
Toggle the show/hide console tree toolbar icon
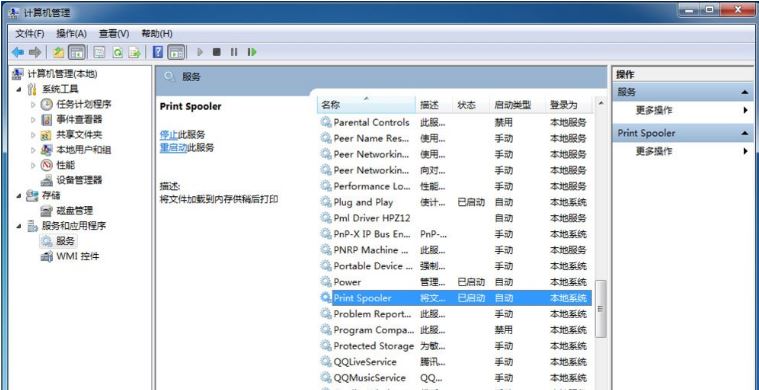tap(76, 52)
